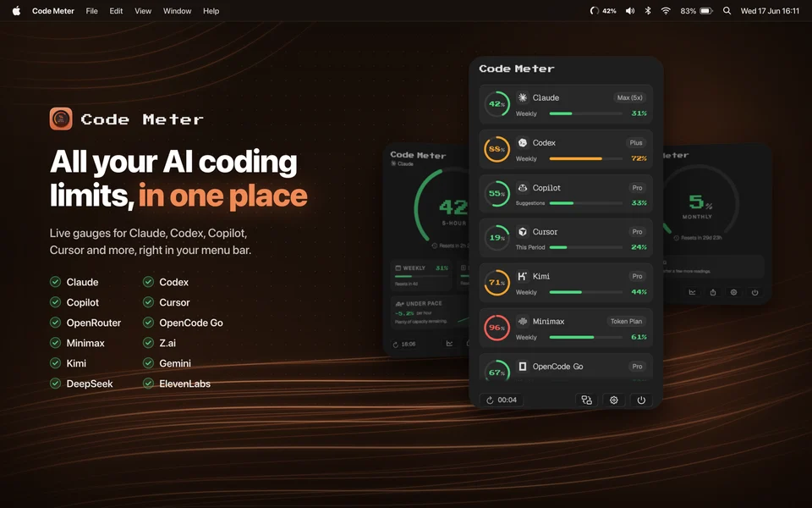812x508 pixels.
Task: Click the Minimax Weekly progress bar
Action: (x=585, y=338)
